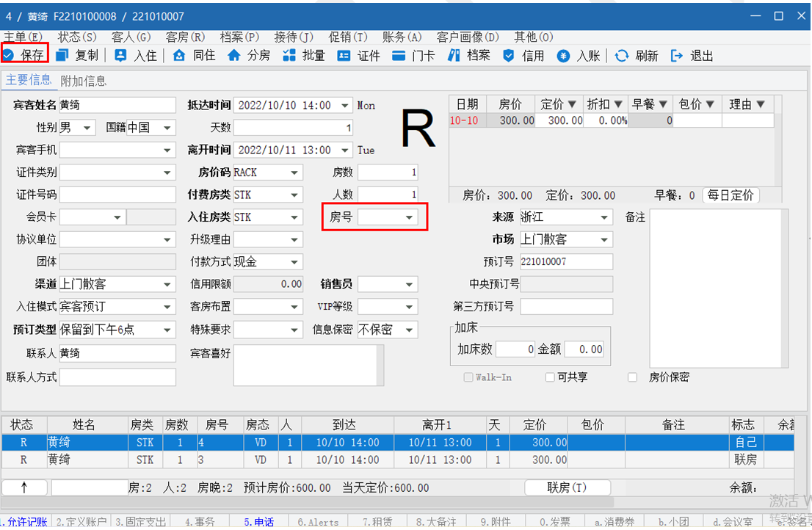Open the 其他(O) menu
The height and width of the screenshot is (530, 812).
click(534, 37)
